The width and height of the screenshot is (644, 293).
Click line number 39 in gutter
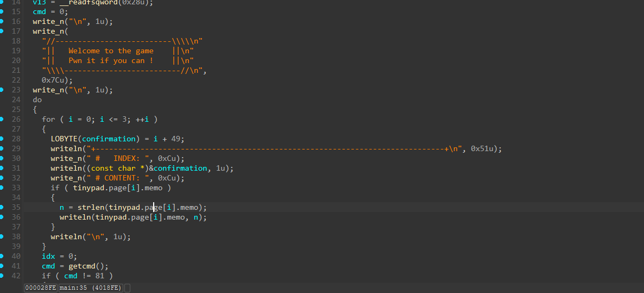(x=16, y=247)
